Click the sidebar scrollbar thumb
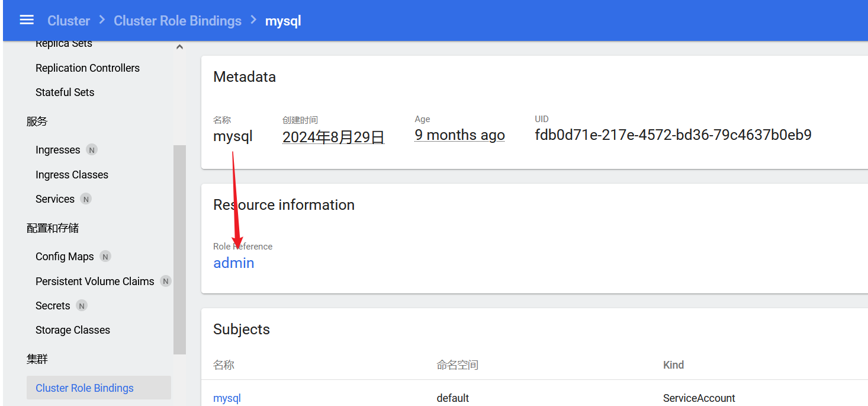868x406 pixels. (x=179, y=250)
